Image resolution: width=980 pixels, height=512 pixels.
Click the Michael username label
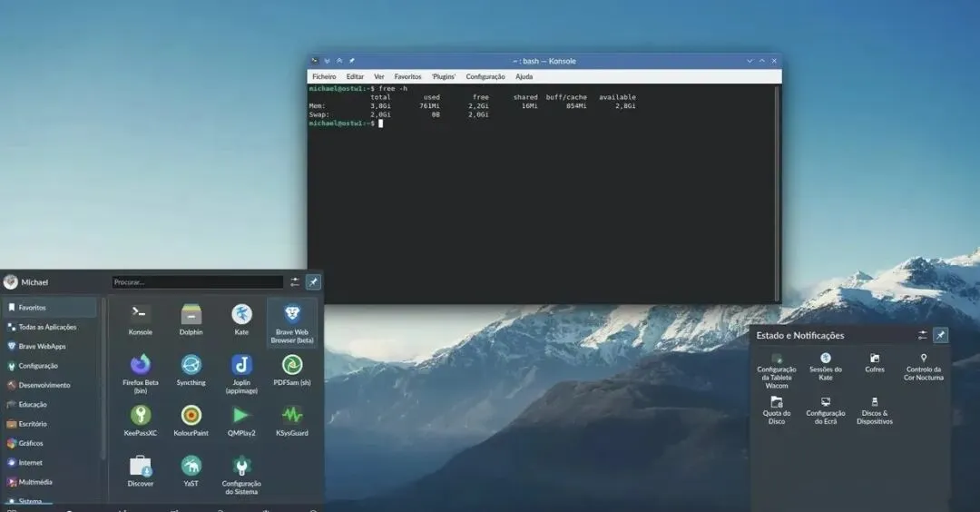click(34, 282)
